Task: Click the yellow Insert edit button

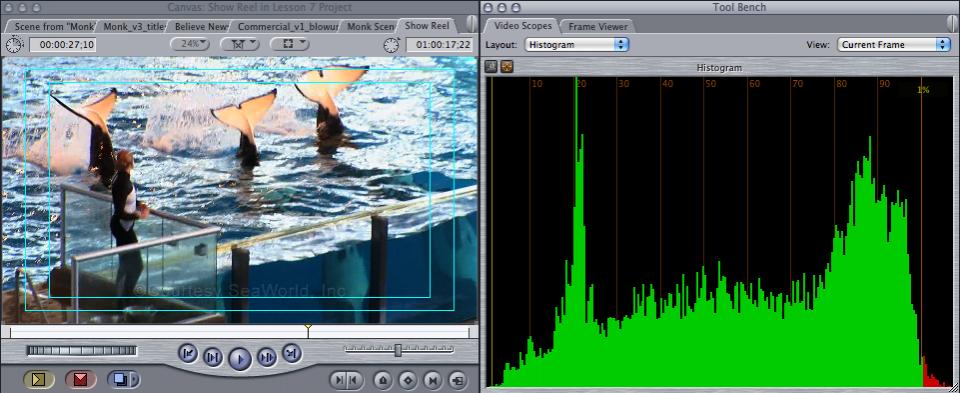Action: coord(39,380)
